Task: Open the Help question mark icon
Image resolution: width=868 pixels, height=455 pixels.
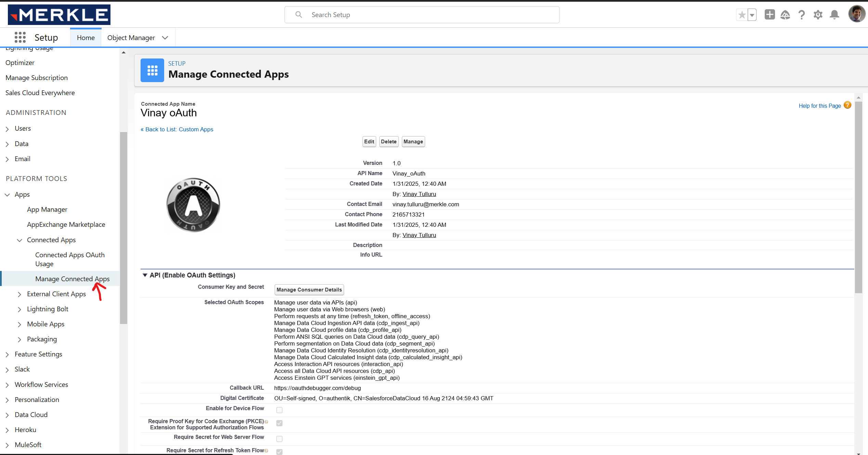Action: (x=802, y=15)
